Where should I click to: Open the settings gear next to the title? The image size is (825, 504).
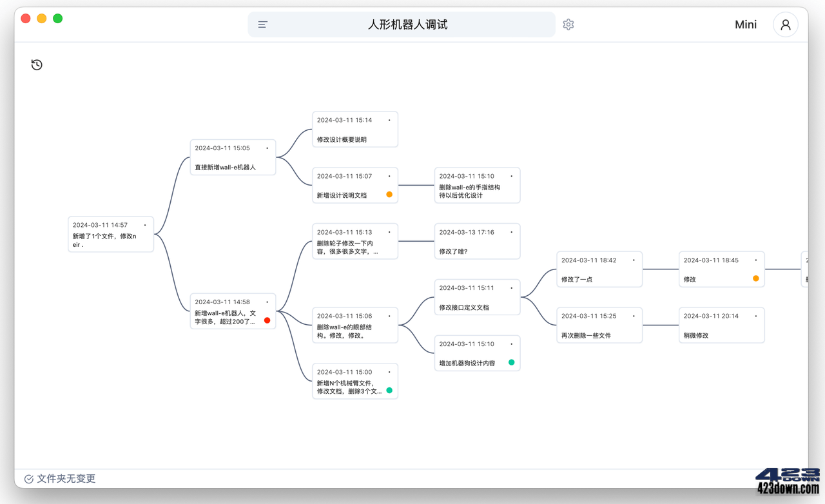click(x=568, y=24)
